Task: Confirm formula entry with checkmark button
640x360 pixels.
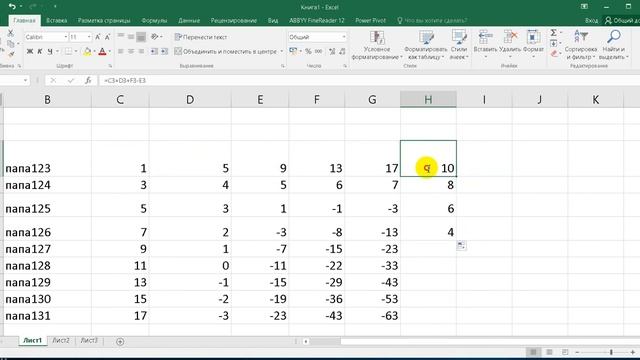Action: coord(71,81)
